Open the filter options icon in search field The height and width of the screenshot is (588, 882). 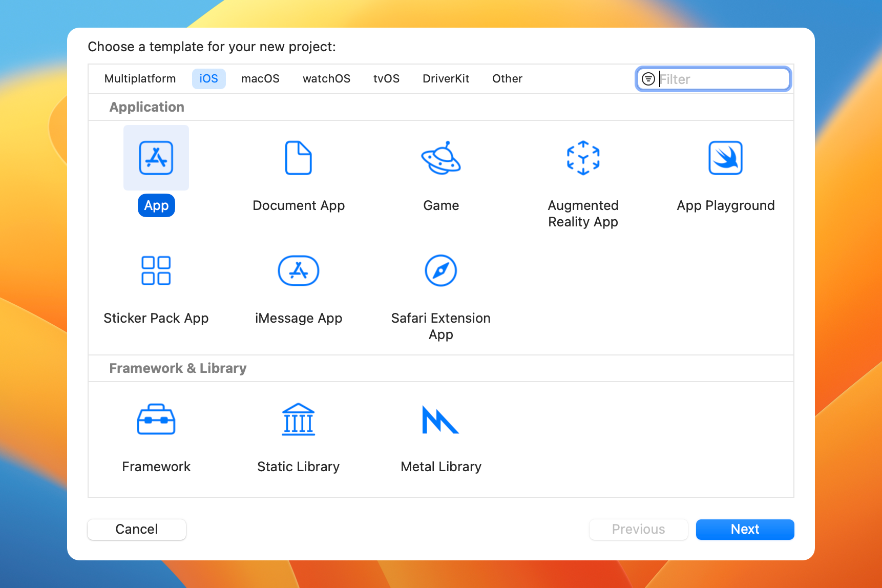(648, 79)
